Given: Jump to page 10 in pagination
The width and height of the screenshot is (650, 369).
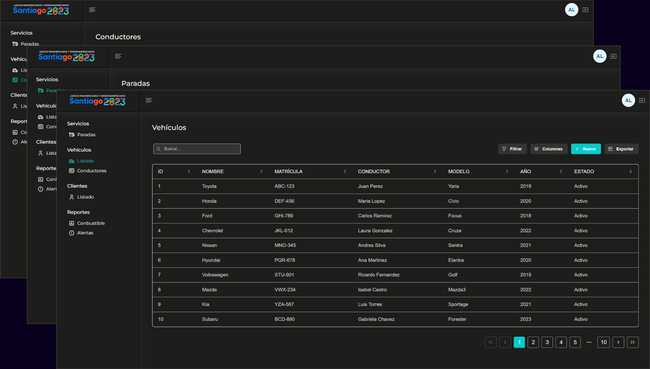Looking at the screenshot, I should coord(604,342).
